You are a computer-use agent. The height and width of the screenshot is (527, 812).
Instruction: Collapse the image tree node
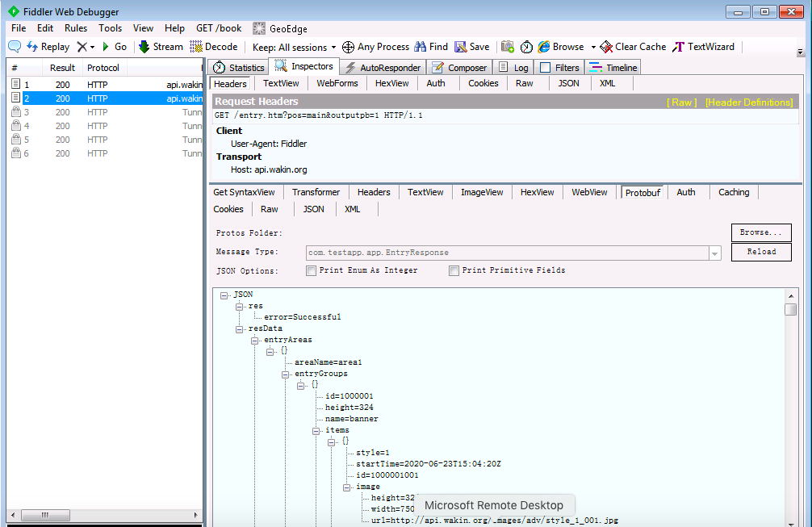346,487
